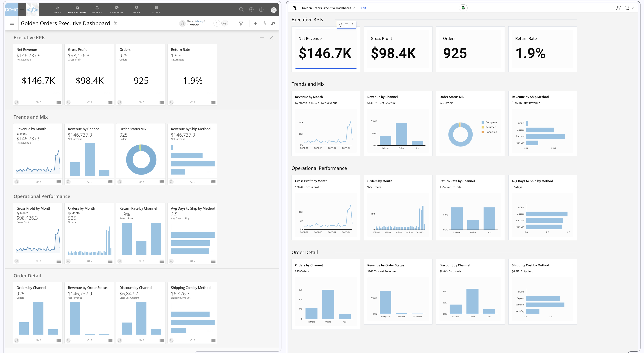Click the Edit link in right header

tap(363, 8)
